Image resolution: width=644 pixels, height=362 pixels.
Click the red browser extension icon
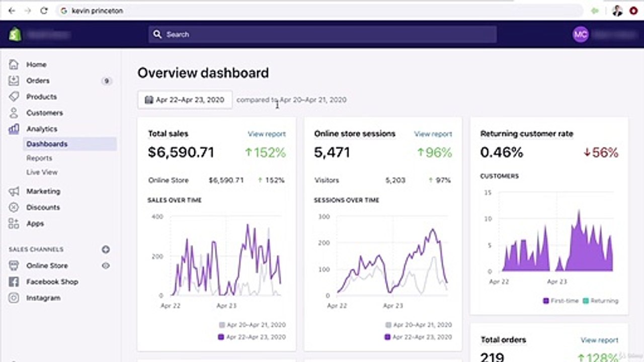tap(633, 11)
